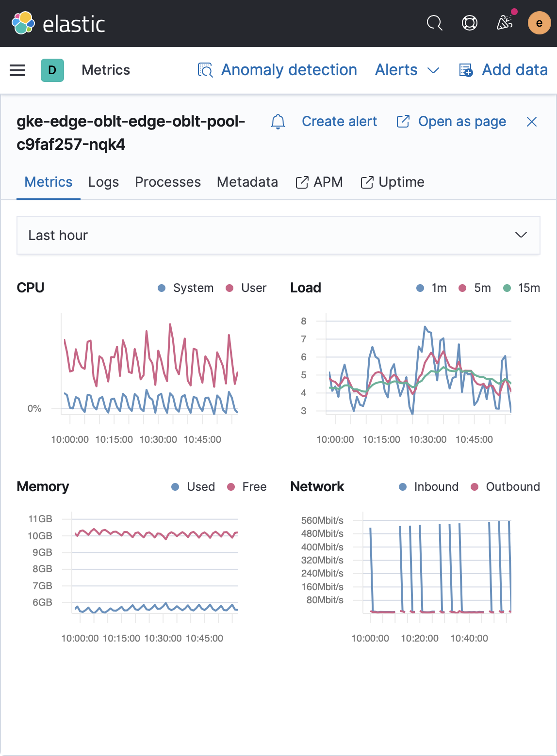The width and height of the screenshot is (557, 756).
Task: Click the celebration announcements icon
Action: [505, 23]
